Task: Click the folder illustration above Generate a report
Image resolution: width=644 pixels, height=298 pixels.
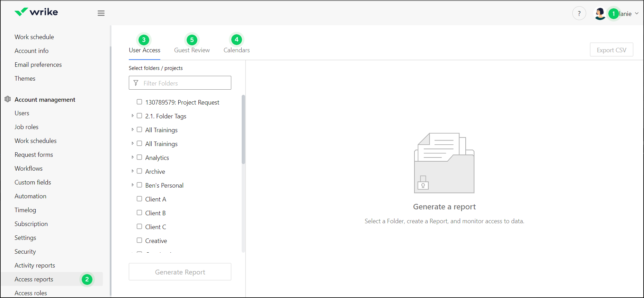Action: point(444,163)
